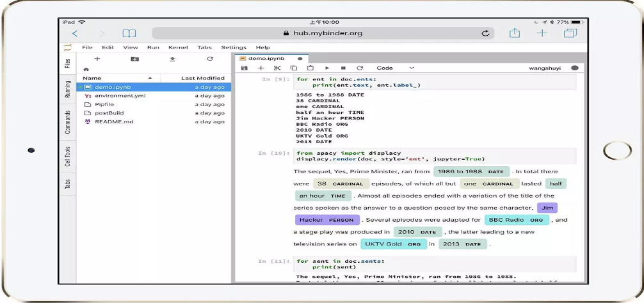Paste cell from clipboard

(x=310, y=68)
